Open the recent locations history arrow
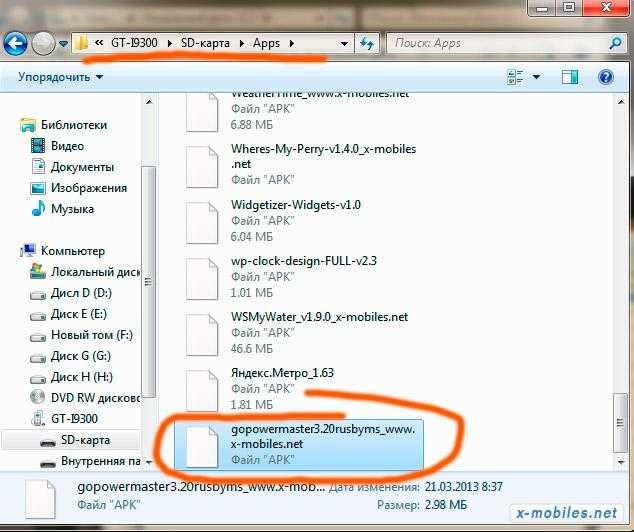The height and width of the screenshot is (532, 634). pos(63,44)
